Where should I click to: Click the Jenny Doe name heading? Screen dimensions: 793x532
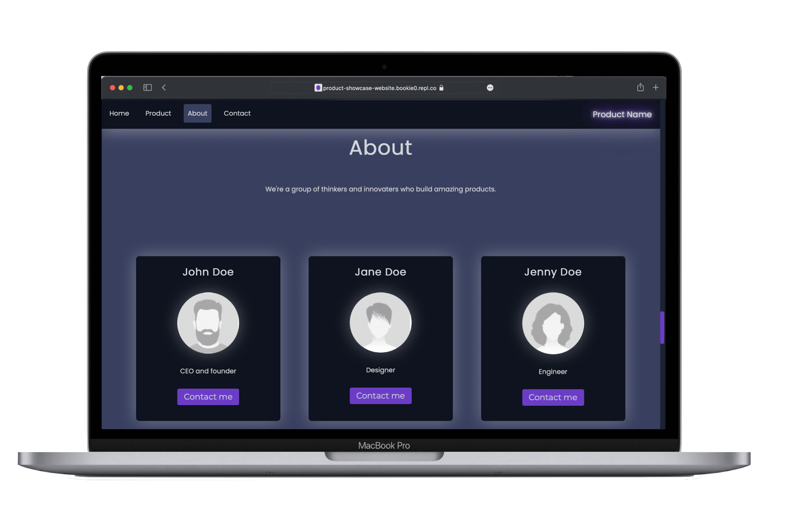(x=553, y=272)
